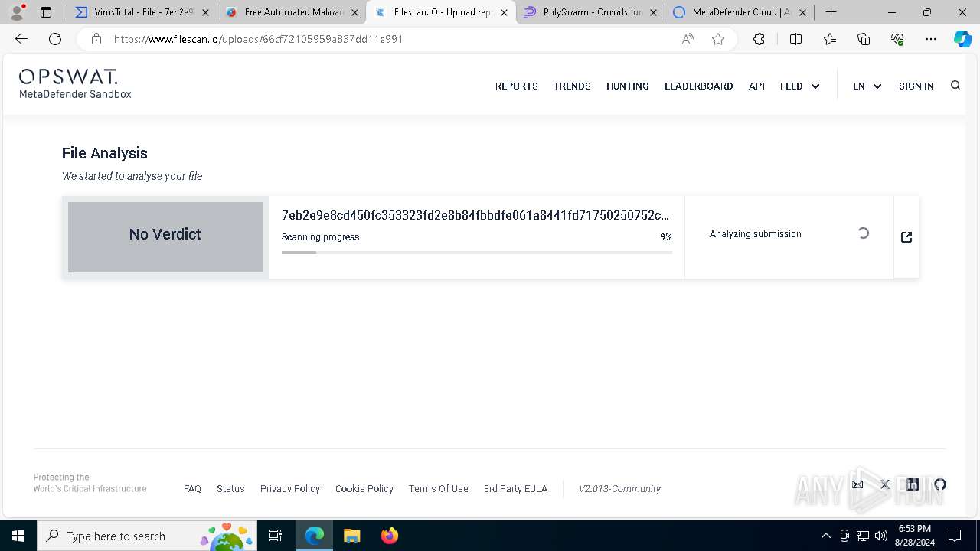Viewport: 980px width, 551px height.
Task: Click the LinkedIn icon in footer
Action: click(913, 484)
